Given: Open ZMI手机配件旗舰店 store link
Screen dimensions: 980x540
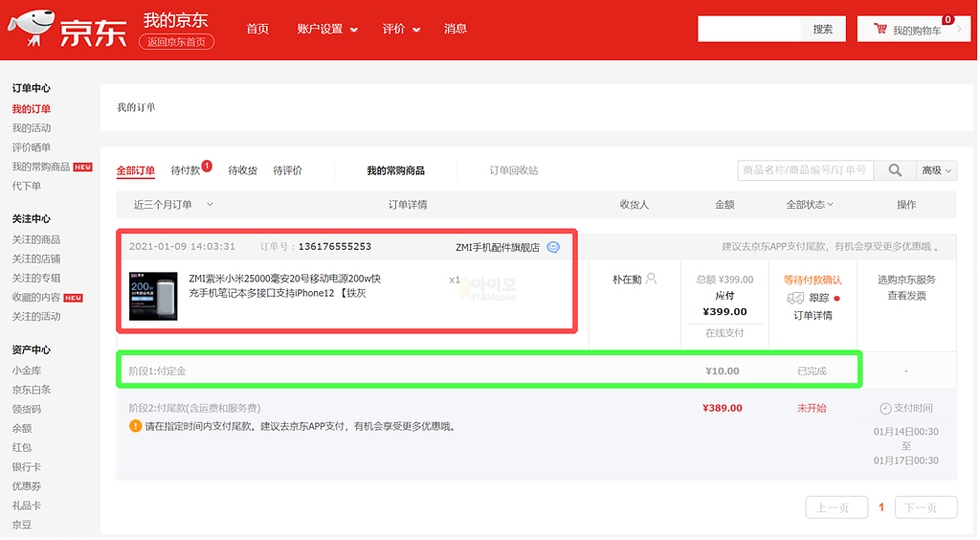Looking at the screenshot, I should click(498, 247).
